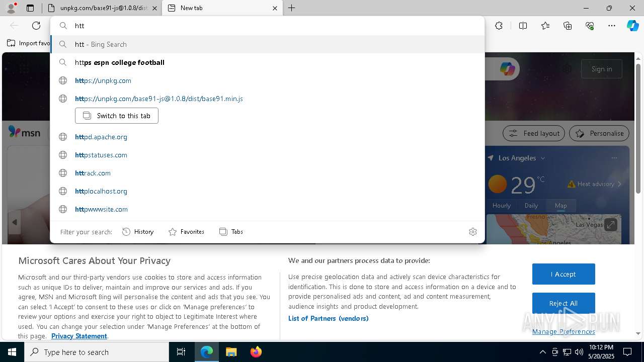Open the profile avatar icon

pyautogui.click(x=11, y=8)
